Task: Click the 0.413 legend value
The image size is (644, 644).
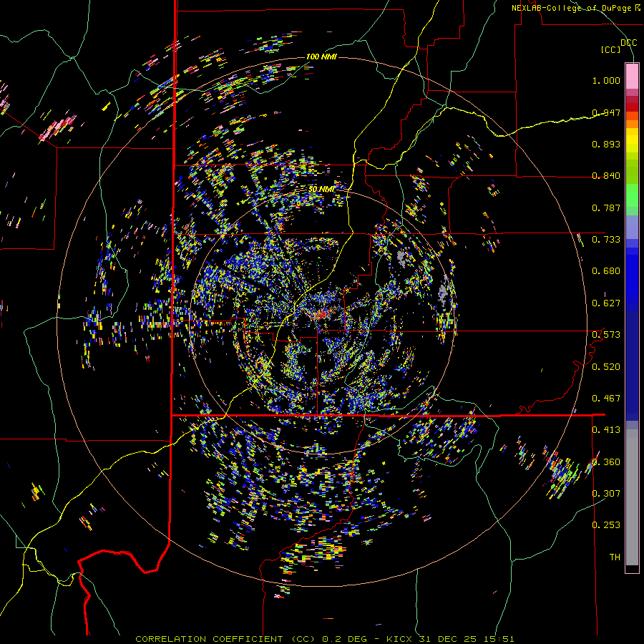Action: (x=606, y=430)
